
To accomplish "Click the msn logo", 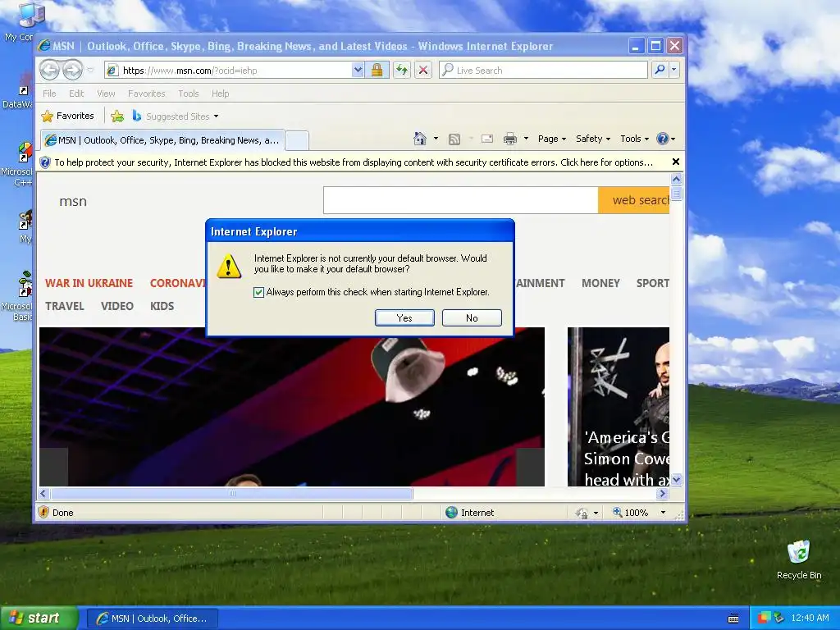I will [x=73, y=202].
